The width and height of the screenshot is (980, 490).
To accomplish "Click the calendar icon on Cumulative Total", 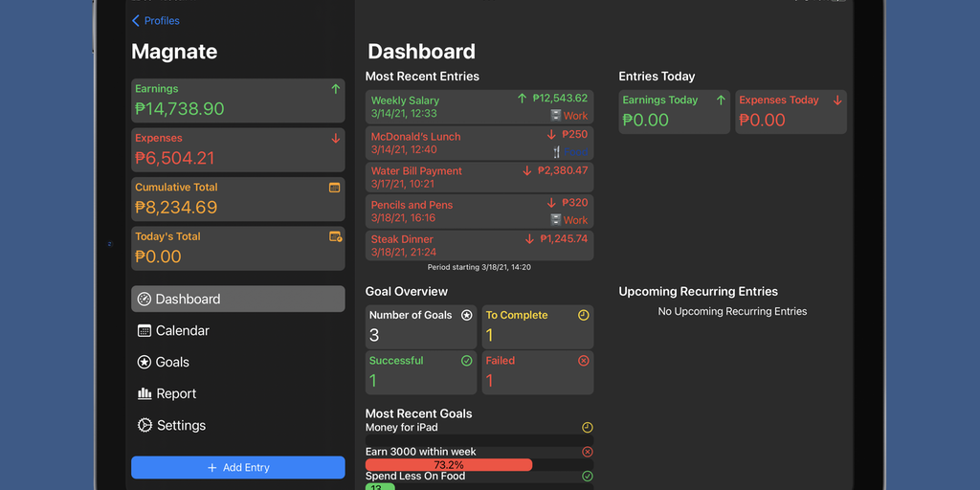I will click(335, 188).
